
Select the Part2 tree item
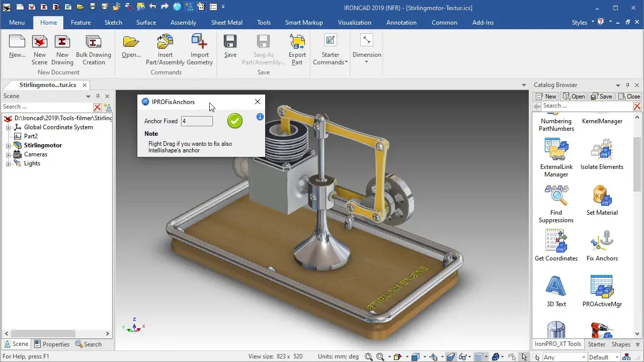click(31, 136)
